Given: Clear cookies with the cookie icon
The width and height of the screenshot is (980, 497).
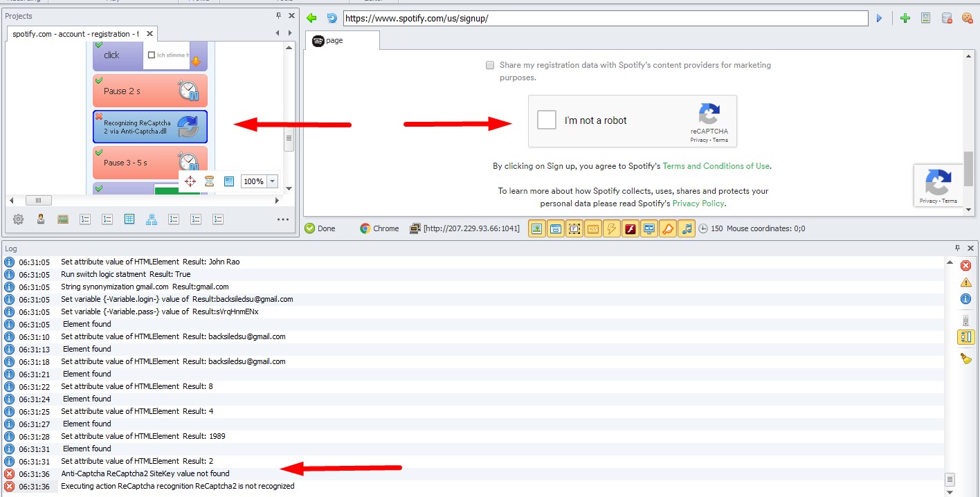Looking at the screenshot, I should coord(967,19).
